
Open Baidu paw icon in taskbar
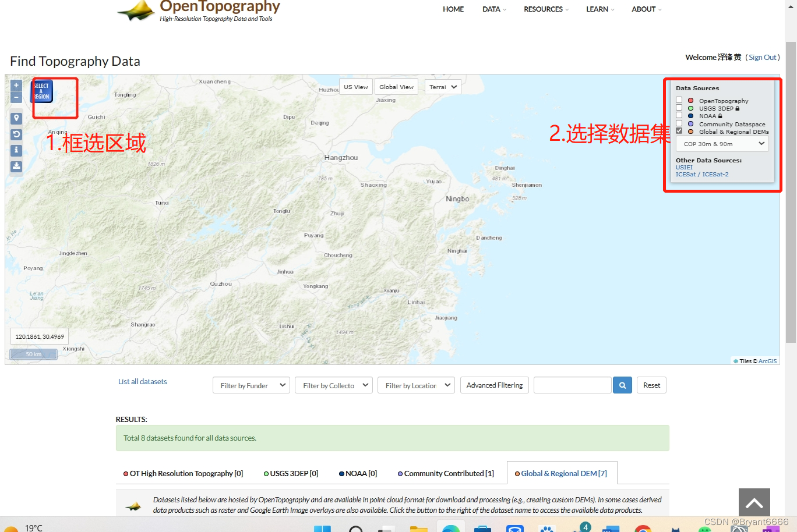pos(546,529)
